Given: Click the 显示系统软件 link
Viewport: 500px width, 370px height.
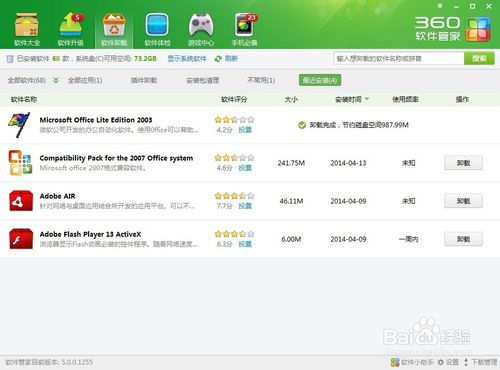Looking at the screenshot, I should pos(187,59).
